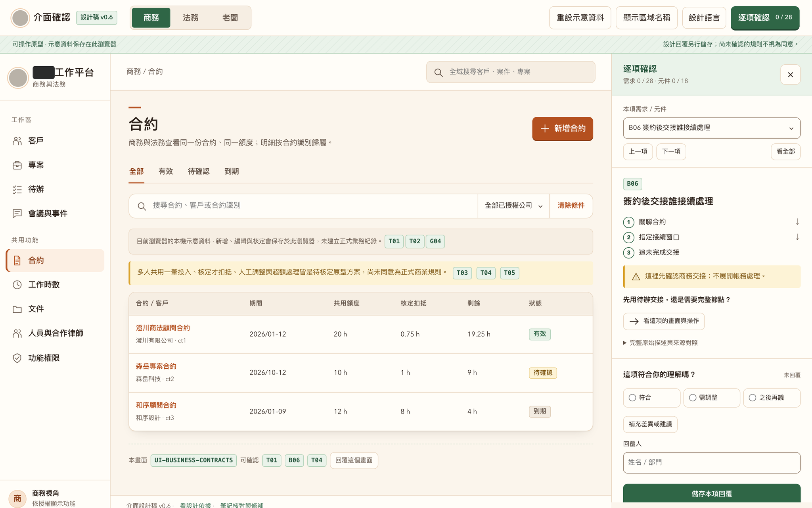This screenshot has width=812, height=508.
Task: Click the 商務視角 avatar badge
Action: [x=17, y=498]
